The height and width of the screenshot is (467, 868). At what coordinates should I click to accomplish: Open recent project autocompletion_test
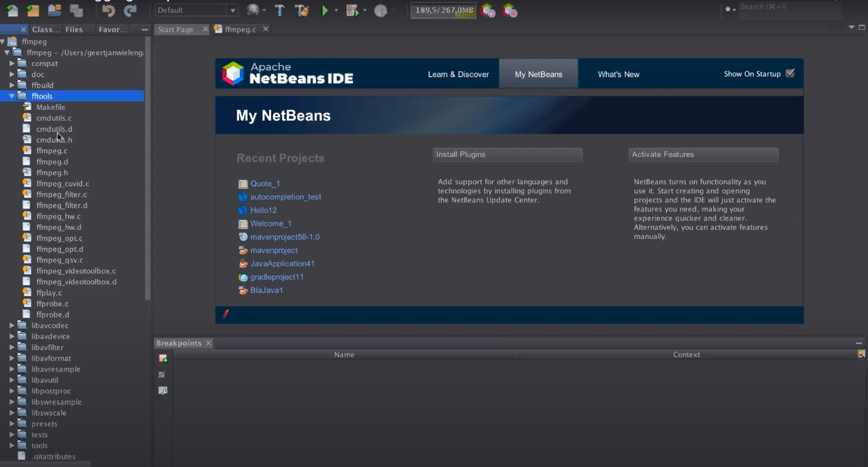click(x=286, y=197)
